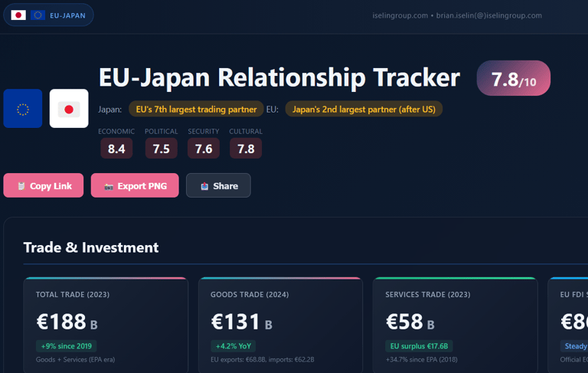Select the Economic 8.4 score chip
This screenshot has height=373, width=588.
pyautogui.click(x=116, y=149)
